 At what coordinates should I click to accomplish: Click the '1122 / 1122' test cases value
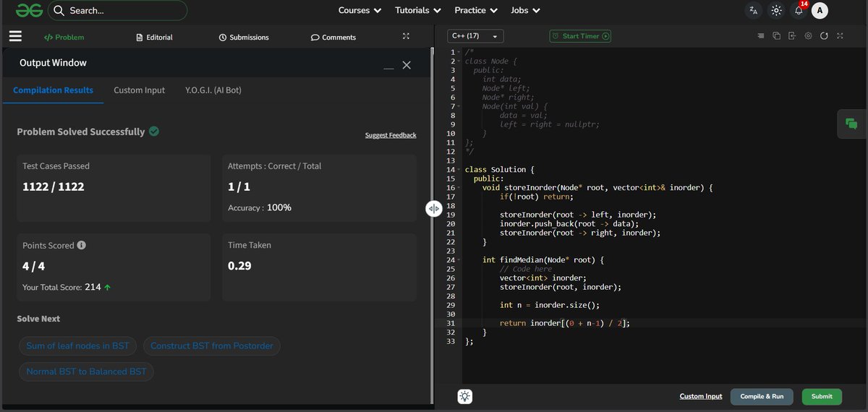pos(54,186)
